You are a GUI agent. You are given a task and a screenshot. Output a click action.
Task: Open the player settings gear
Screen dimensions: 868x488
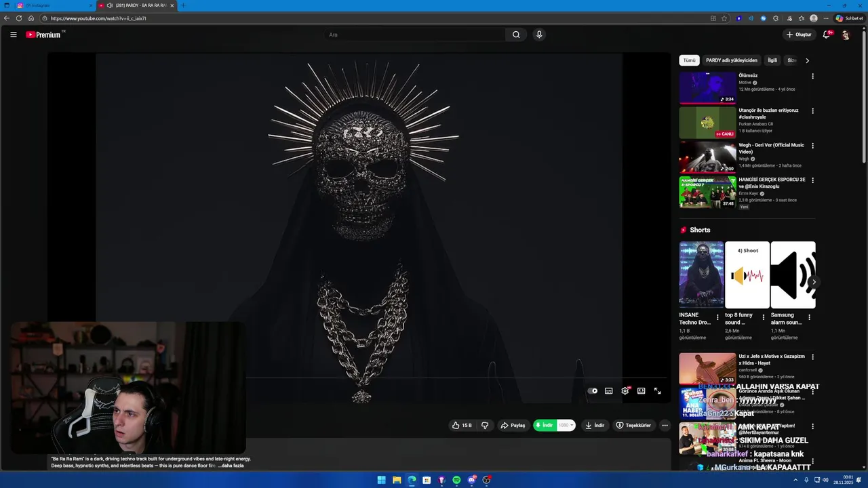(625, 391)
